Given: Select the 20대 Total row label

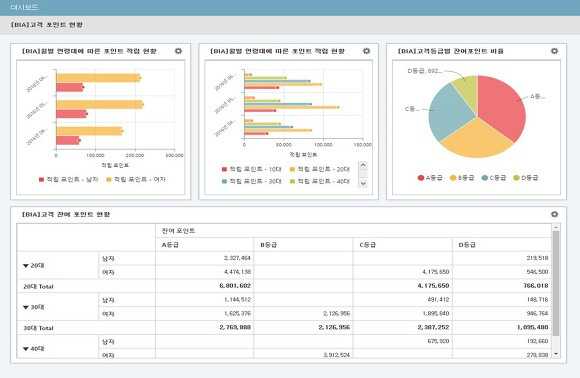Looking at the screenshot, I should coord(38,286).
